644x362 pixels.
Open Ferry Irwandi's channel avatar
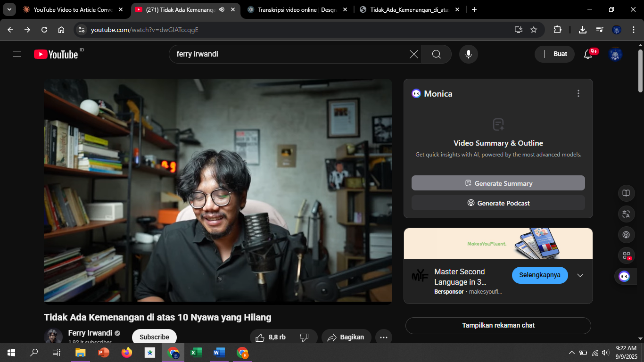(53, 337)
